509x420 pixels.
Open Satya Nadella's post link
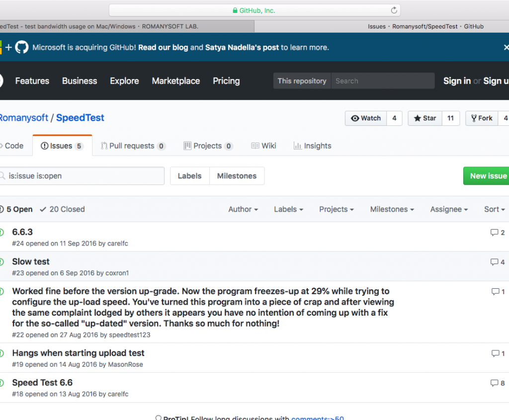(242, 47)
